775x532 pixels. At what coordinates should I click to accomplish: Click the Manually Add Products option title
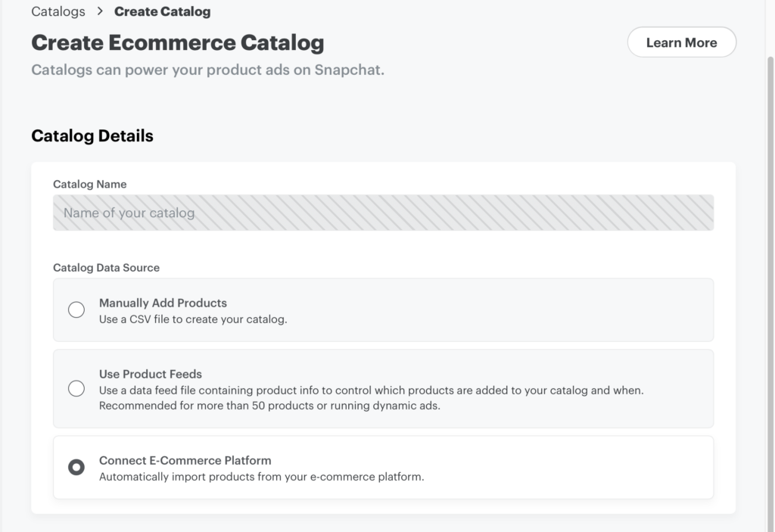pos(163,303)
